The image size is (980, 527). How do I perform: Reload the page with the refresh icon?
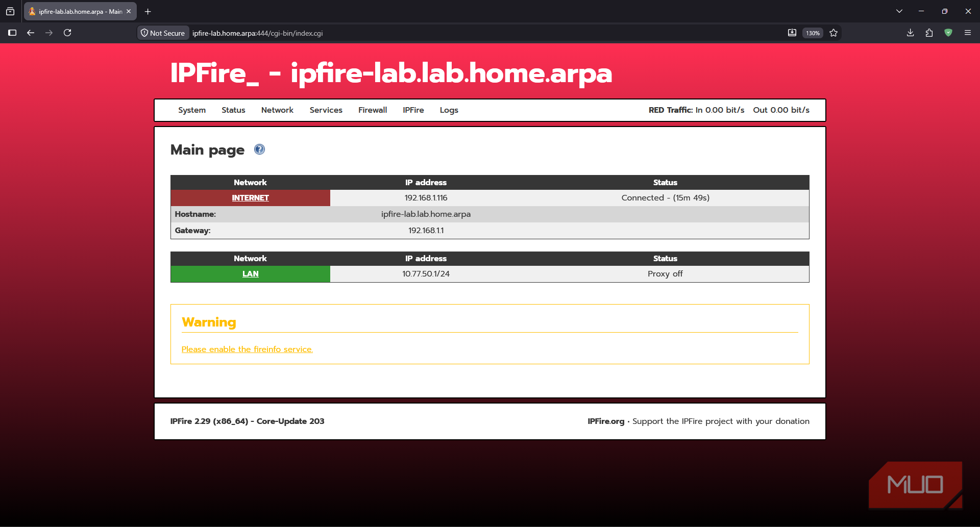pos(67,33)
